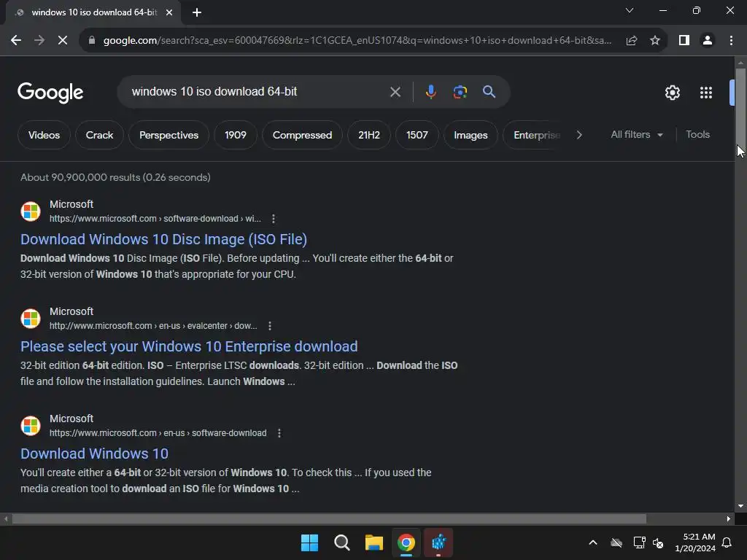Click the scroll down arrow
The image size is (747, 560).
pyautogui.click(x=740, y=506)
